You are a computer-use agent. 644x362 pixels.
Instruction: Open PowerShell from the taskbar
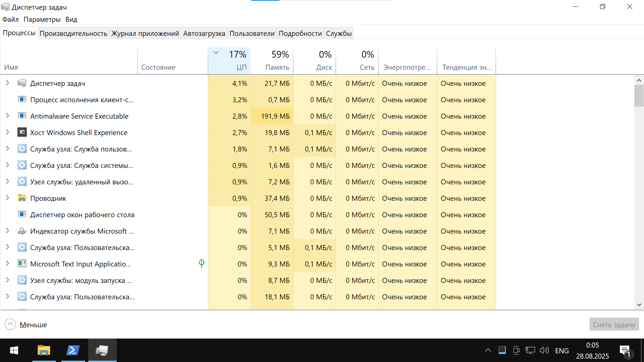point(73,351)
